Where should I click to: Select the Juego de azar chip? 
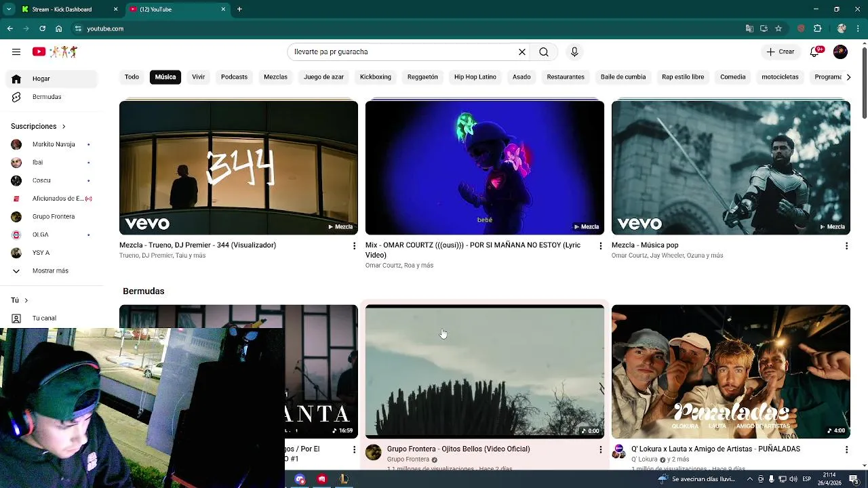(x=323, y=77)
